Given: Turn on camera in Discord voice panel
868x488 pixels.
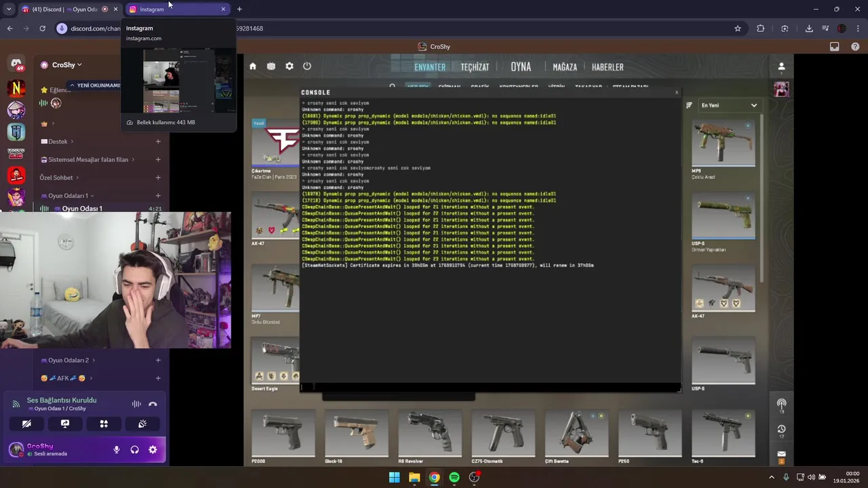Looking at the screenshot, I should [x=26, y=424].
